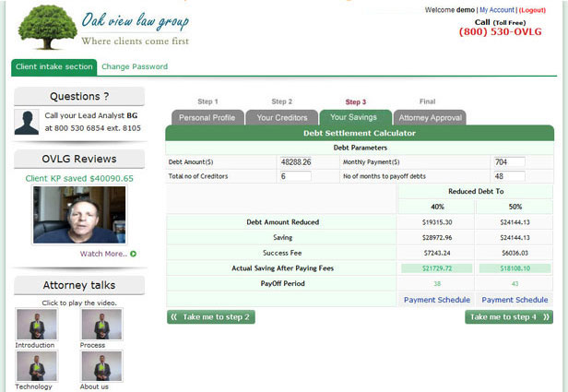Click the Step 3 label
568x392 pixels.
click(x=355, y=101)
